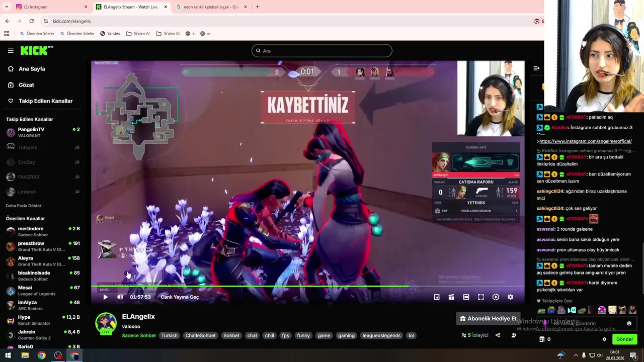Screen dimensions: 644x362
Task: Close the Instagram tab
Action: click(86, 7)
